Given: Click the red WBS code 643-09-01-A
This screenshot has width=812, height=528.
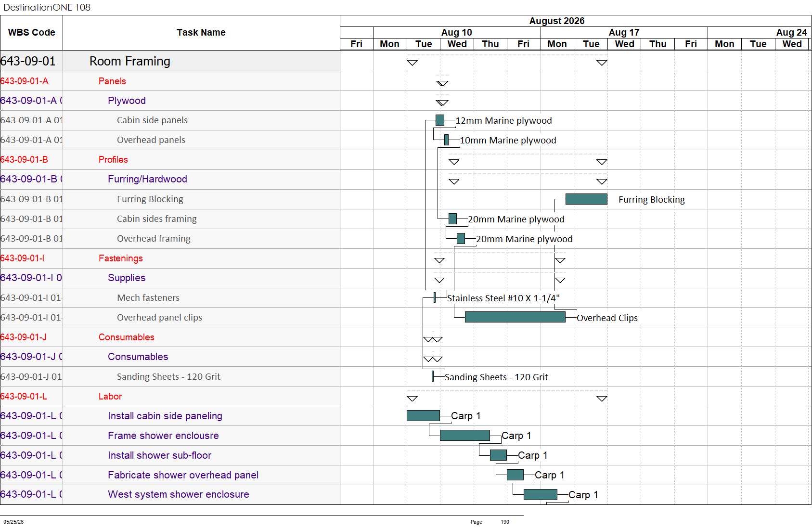Looking at the screenshot, I should click(x=25, y=81).
